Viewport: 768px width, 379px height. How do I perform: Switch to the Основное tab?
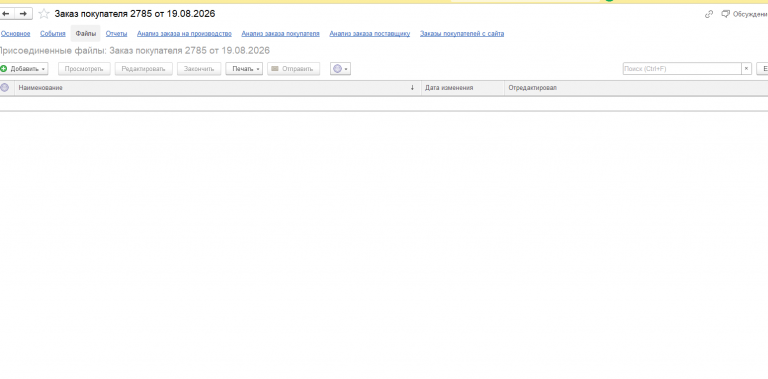pos(15,34)
